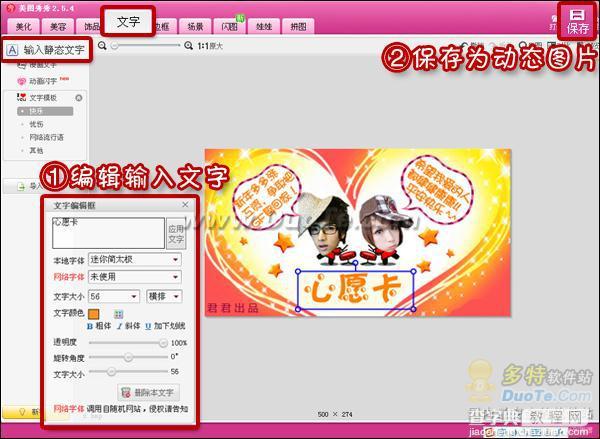Screen dimensions: 600x439
Task: Click the orange 文字颜色 swatch
Action: pyautogui.click(x=94, y=314)
